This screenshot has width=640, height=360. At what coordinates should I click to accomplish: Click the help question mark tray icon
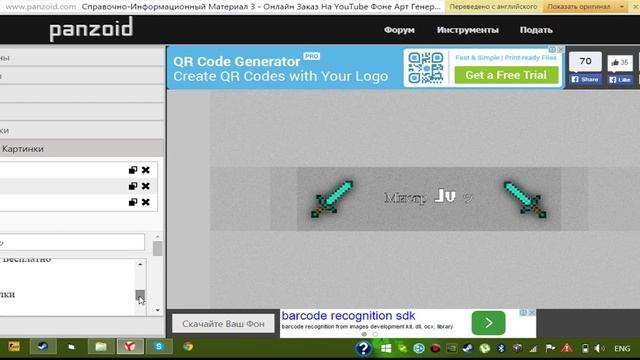pyautogui.click(x=363, y=348)
